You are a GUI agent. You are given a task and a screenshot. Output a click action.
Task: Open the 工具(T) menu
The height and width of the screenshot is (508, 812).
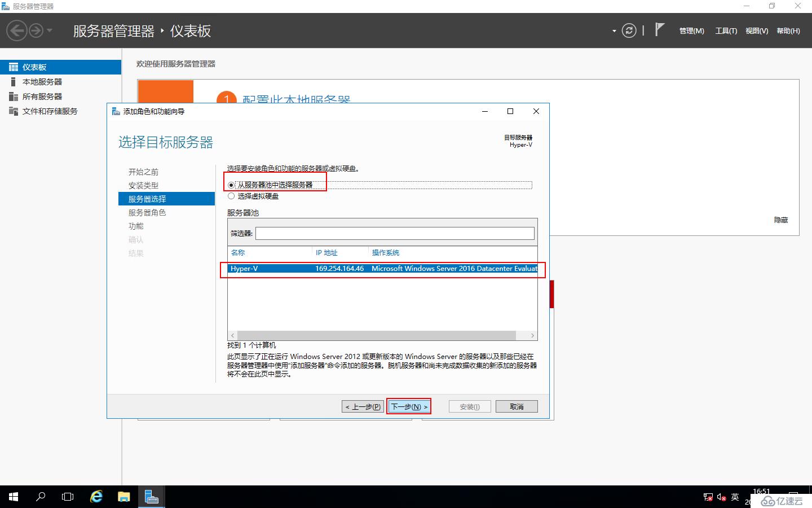coord(726,31)
